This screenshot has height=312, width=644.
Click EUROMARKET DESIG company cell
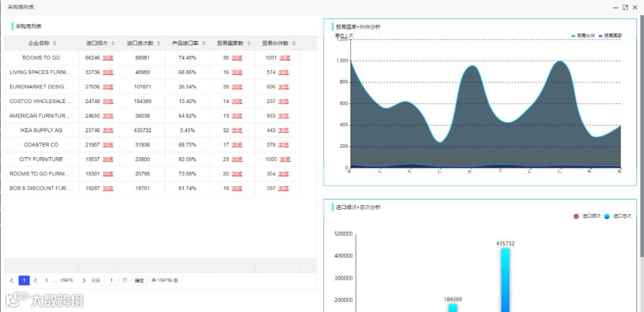click(x=41, y=87)
